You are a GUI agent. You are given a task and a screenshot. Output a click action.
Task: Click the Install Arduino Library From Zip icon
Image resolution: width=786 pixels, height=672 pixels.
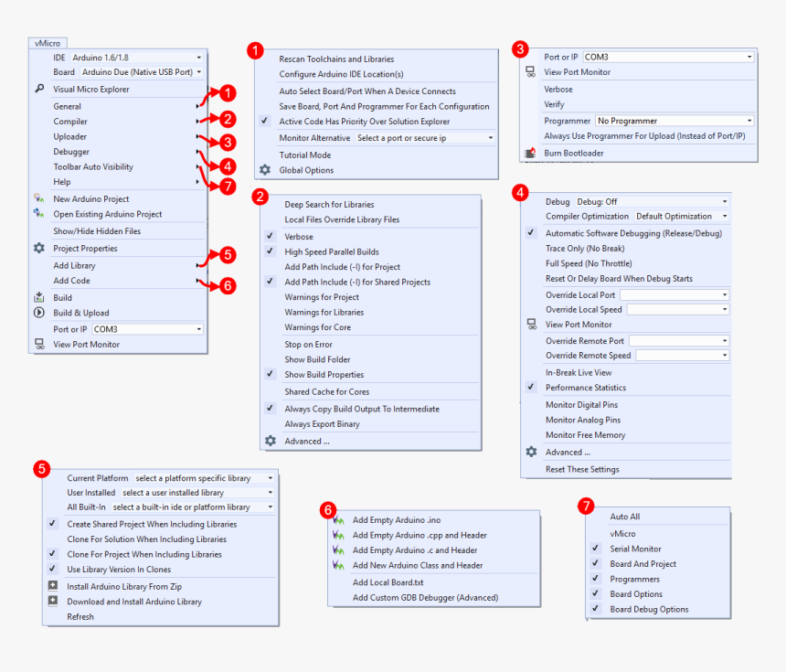click(53, 586)
